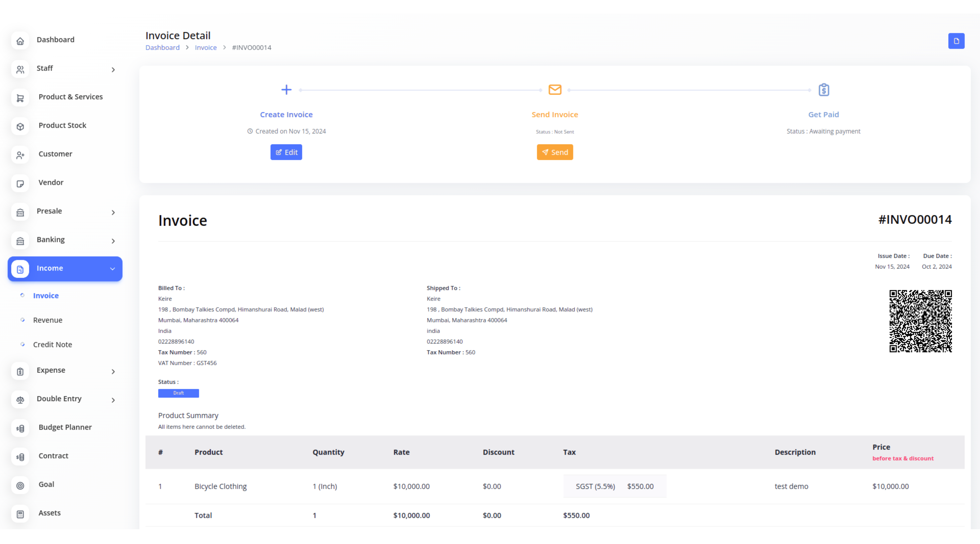Open the Dashboard home icon
The width and height of the screenshot is (980, 544).
(20, 41)
